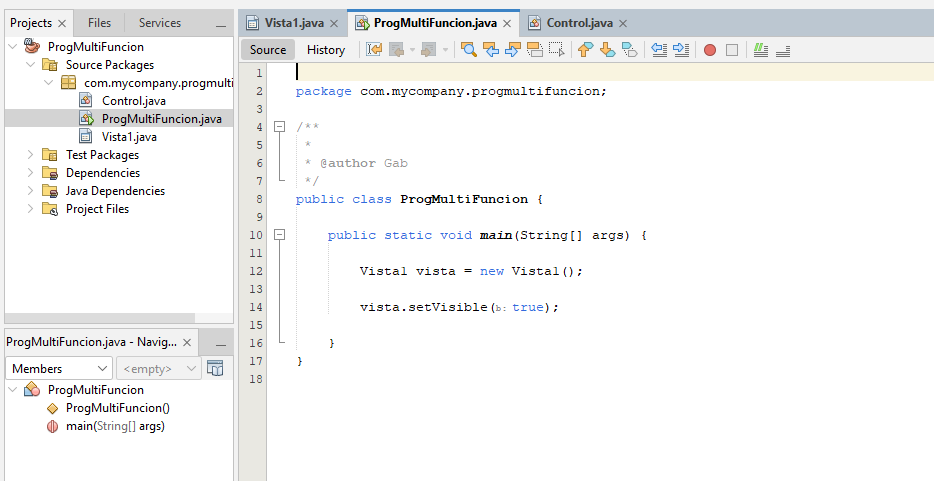Jump to previous occurrence with toolbar icon
The image size is (934, 481).
(x=491, y=50)
